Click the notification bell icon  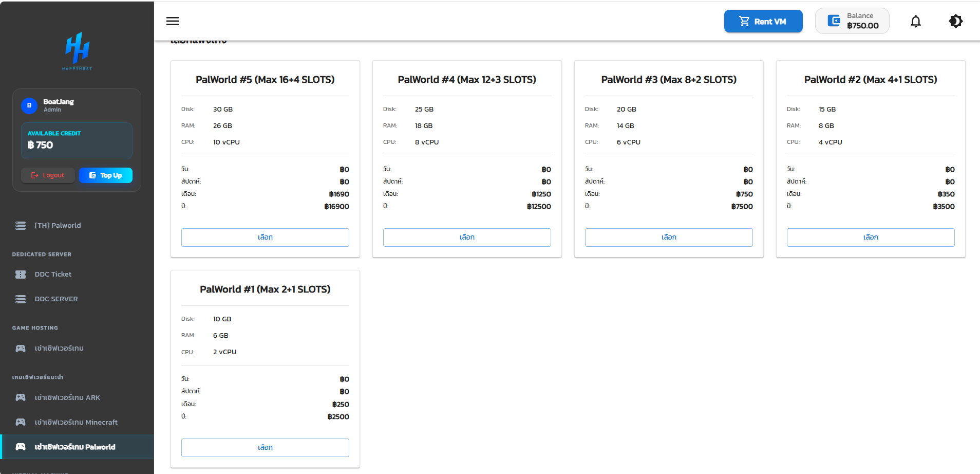pyautogui.click(x=916, y=21)
